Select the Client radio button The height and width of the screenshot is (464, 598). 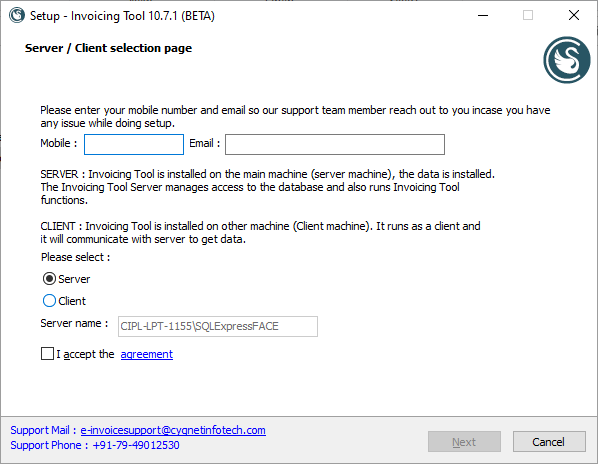pos(49,301)
